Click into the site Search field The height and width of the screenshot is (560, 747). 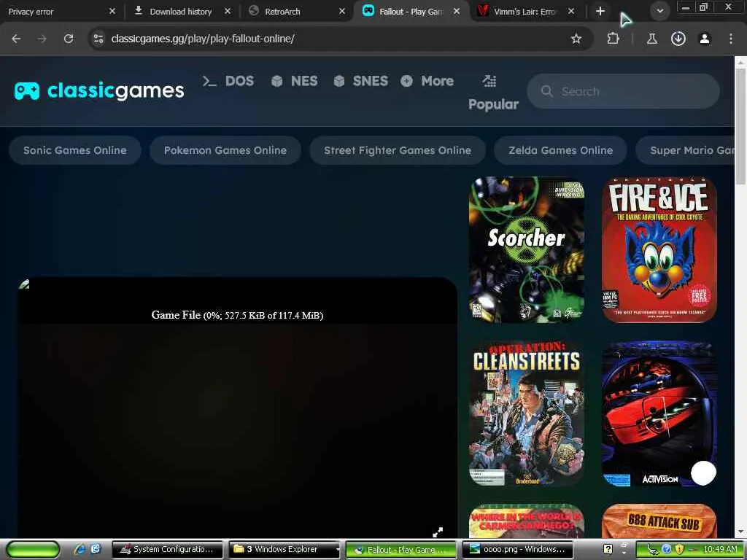pyautogui.click(x=623, y=91)
